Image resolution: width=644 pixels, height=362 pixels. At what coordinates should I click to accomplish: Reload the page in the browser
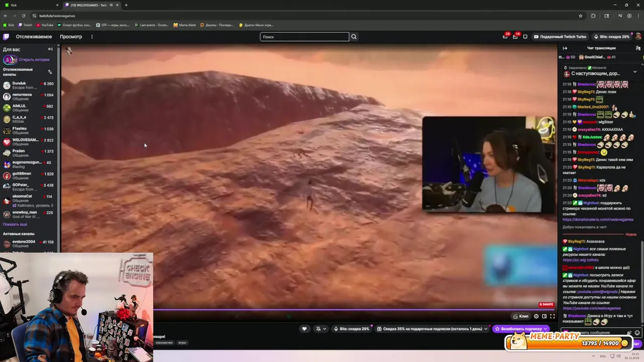tap(24, 16)
